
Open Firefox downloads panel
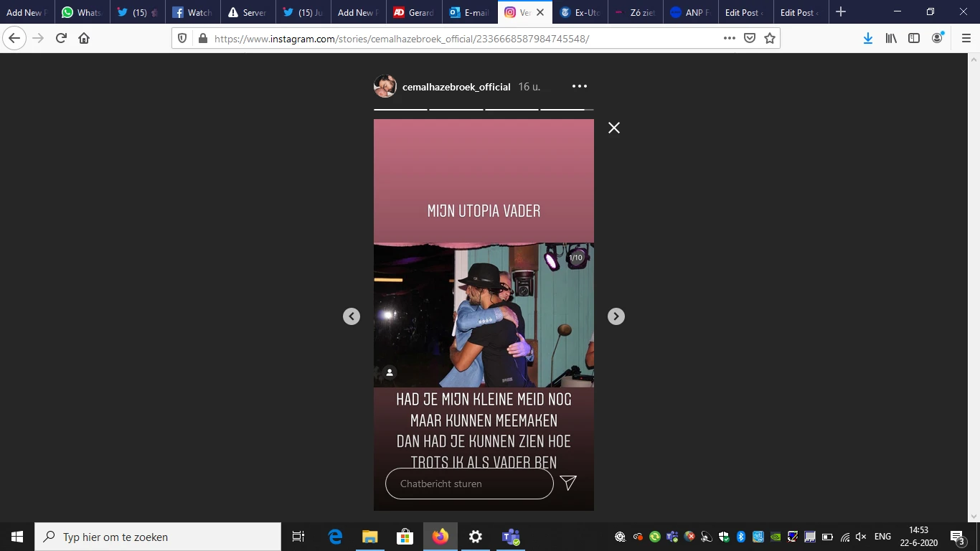pyautogui.click(x=868, y=39)
